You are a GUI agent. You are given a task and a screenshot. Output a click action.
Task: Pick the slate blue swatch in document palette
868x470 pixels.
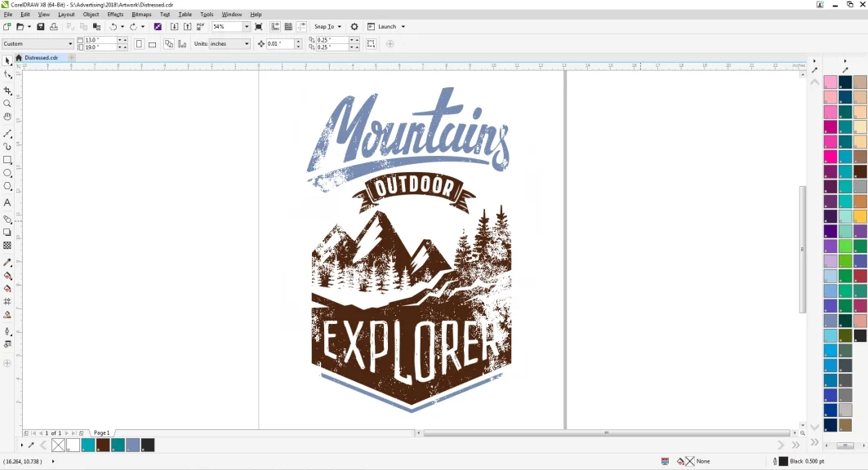[133, 446]
